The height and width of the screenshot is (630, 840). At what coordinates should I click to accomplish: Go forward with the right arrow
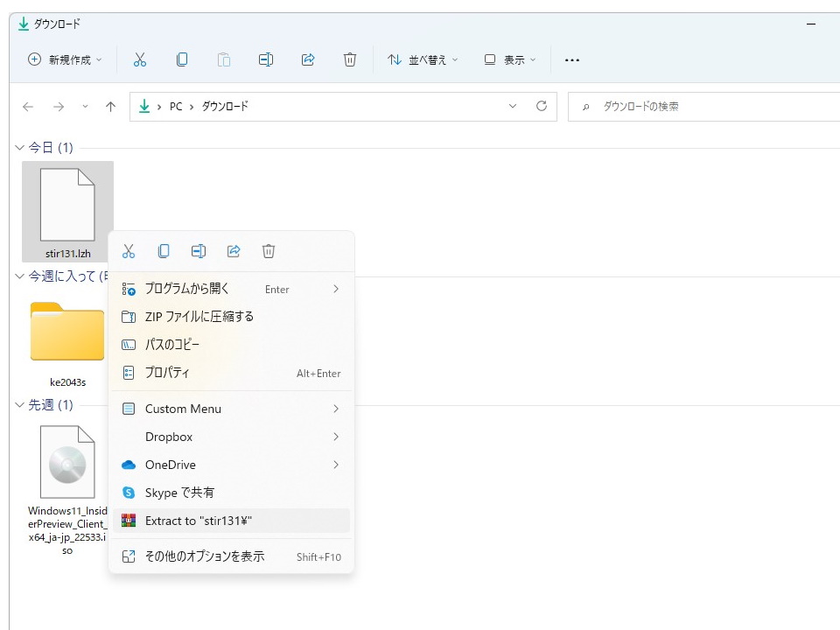click(x=59, y=107)
